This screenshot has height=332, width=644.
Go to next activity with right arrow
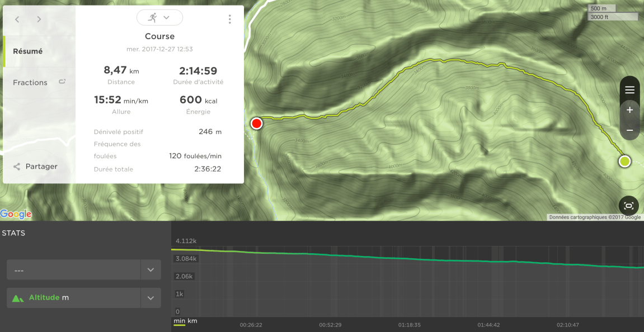[x=39, y=20]
